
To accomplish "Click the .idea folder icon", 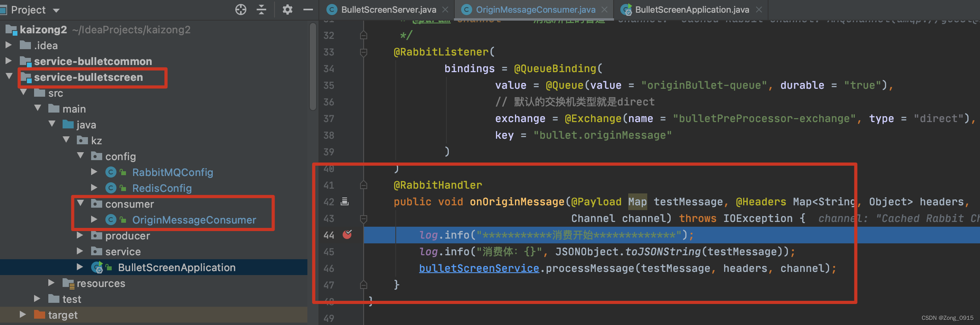I will [25, 45].
